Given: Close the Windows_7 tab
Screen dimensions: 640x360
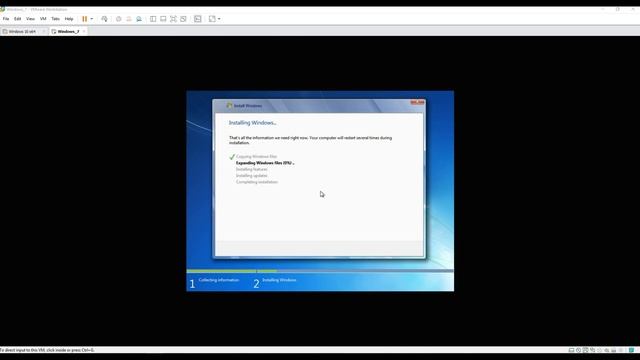Looking at the screenshot, I should click(84, 31).
